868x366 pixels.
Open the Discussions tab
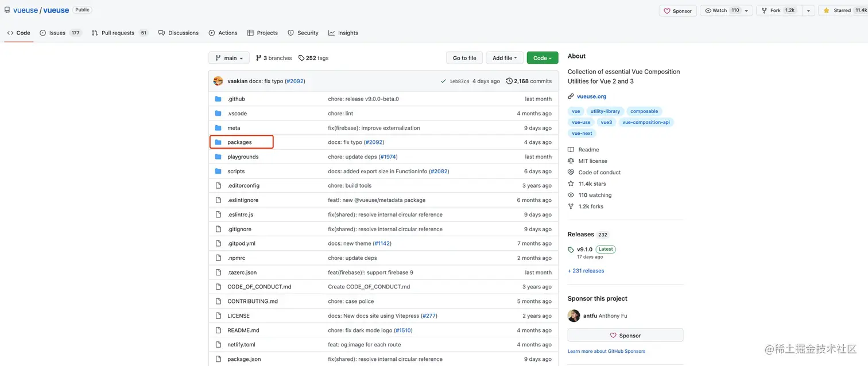(x=179, y=33)
